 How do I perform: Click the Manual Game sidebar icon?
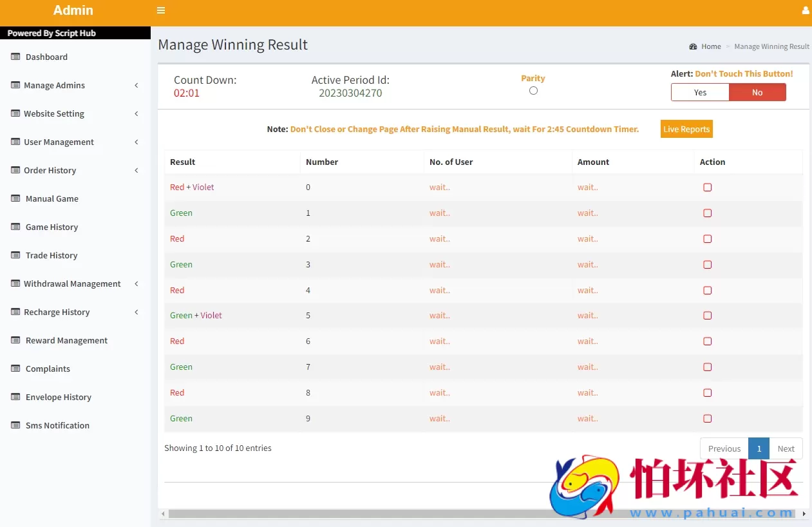point(15,198)
